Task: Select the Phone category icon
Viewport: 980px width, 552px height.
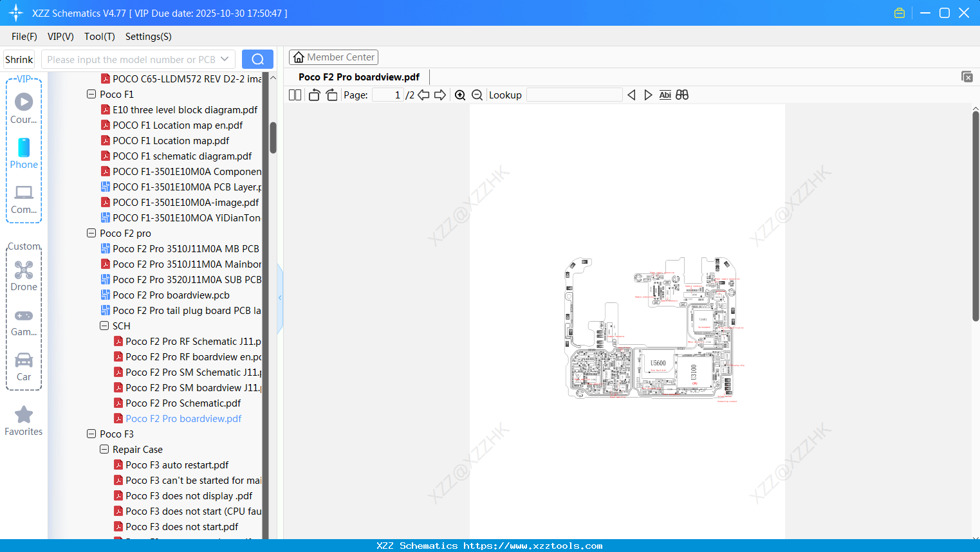Action: pyautogui.click(x=24, y=154)
